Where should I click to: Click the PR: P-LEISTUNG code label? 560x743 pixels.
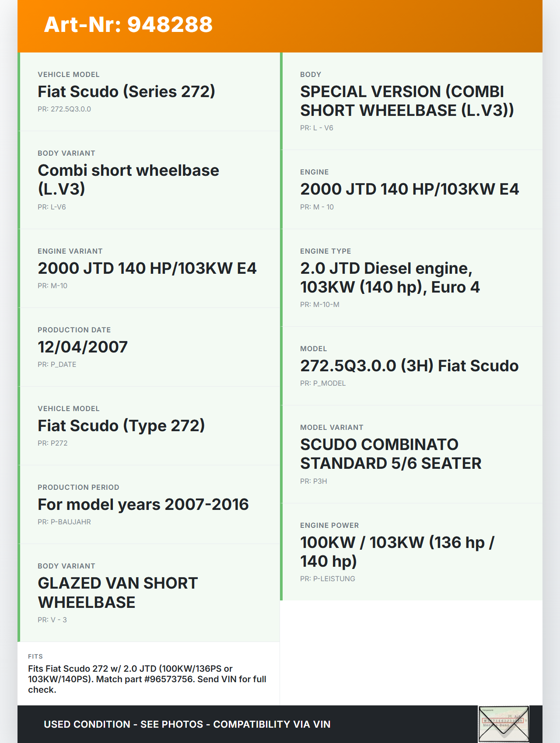[328, 579]
